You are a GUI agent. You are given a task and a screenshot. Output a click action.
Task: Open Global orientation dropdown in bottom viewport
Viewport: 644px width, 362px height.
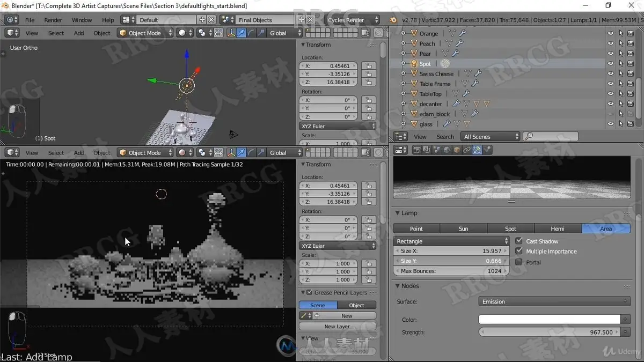pos(284,153)
